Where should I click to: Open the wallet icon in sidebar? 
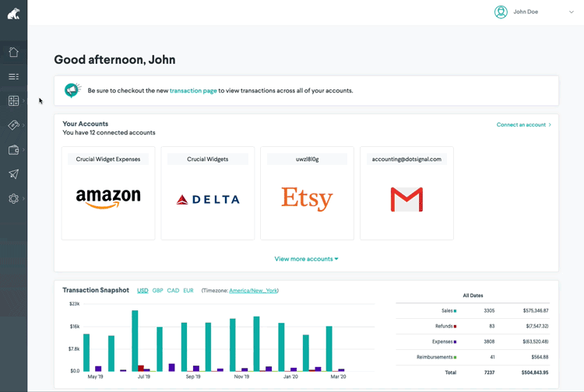13,150
